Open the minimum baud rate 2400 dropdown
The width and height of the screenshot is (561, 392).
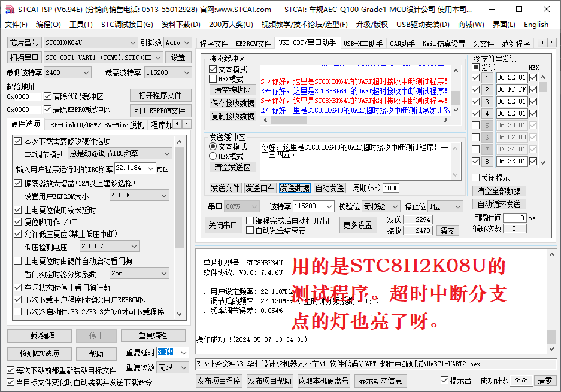[x=86, y=72]
